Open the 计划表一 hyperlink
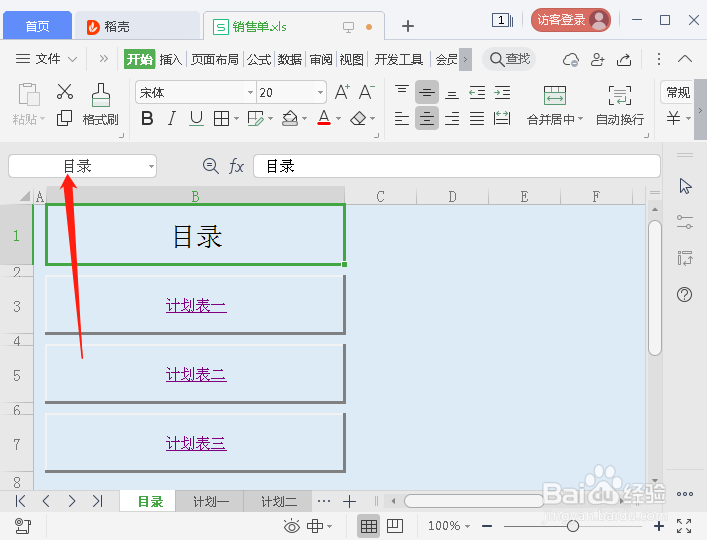Image resolution: width=707 pixels, height=540 pixels. tap(196, 306)
